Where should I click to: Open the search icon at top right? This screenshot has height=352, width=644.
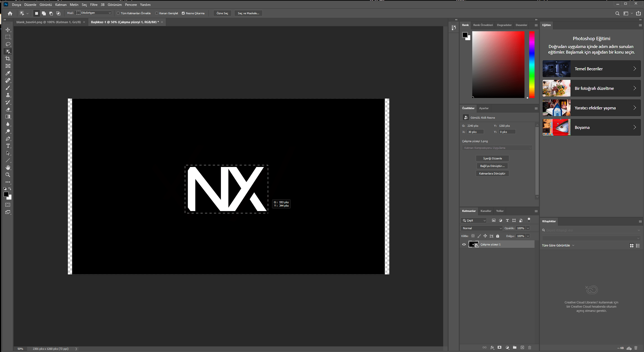point(617,13)
